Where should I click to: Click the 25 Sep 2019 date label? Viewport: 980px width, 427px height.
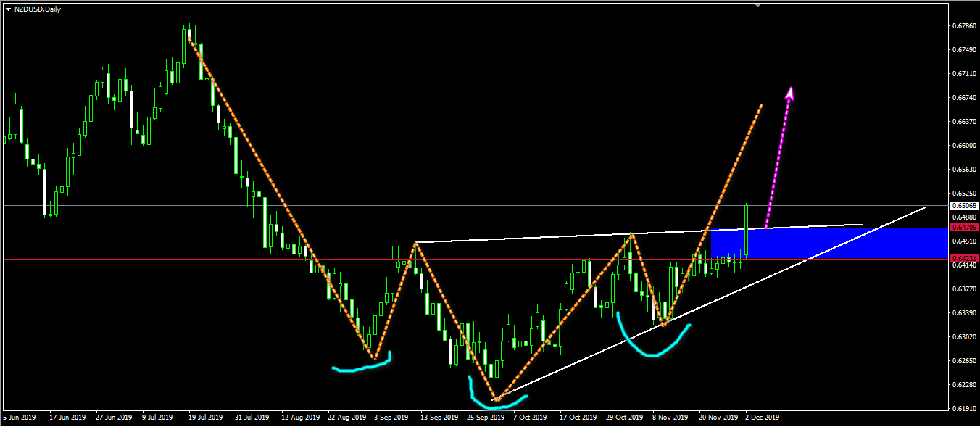(x=486, y=418)
